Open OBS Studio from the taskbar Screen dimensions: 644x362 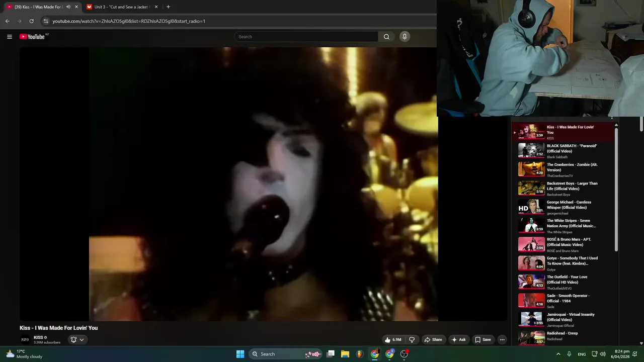coord(404,354)
